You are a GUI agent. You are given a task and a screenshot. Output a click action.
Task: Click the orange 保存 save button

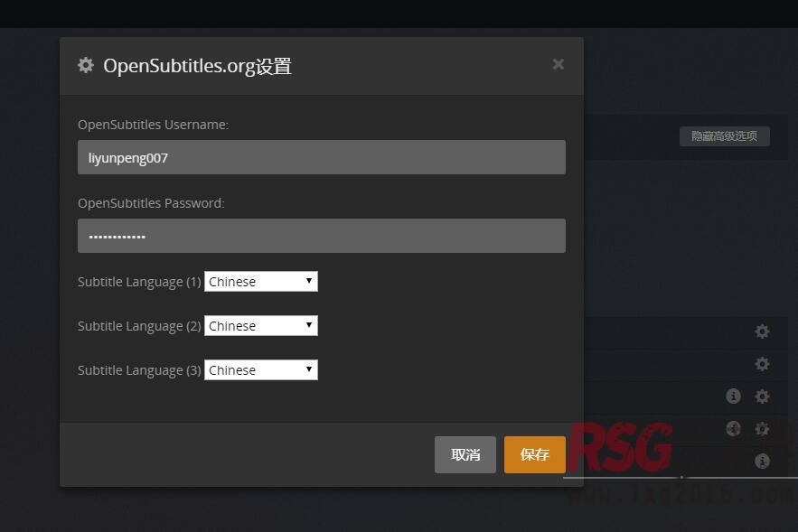point(535,454)
